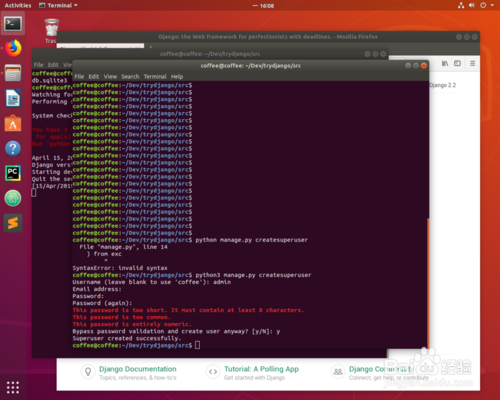Open Firefox library icon
Screen dimensions: 500x400
[x=445, y=63]
